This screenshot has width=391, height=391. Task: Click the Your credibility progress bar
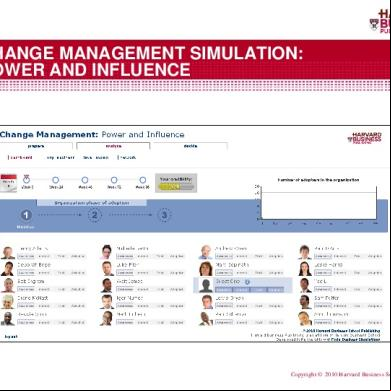176,187
